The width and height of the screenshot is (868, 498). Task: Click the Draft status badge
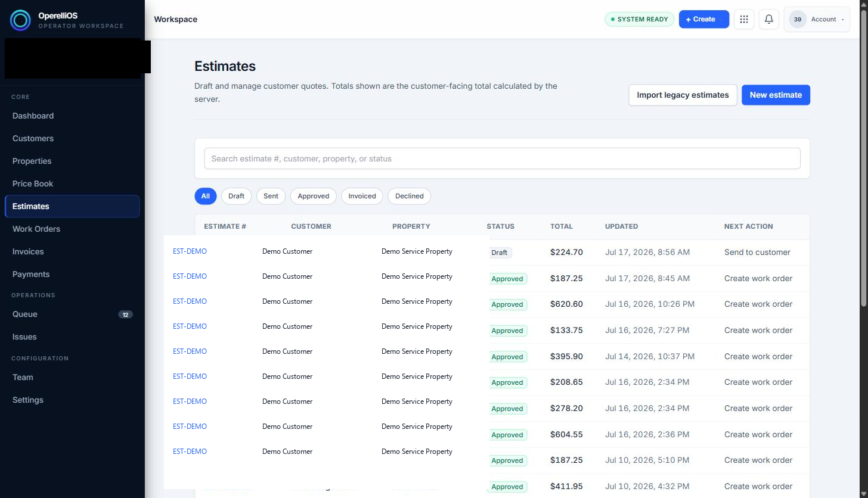(x=500, y=253)
